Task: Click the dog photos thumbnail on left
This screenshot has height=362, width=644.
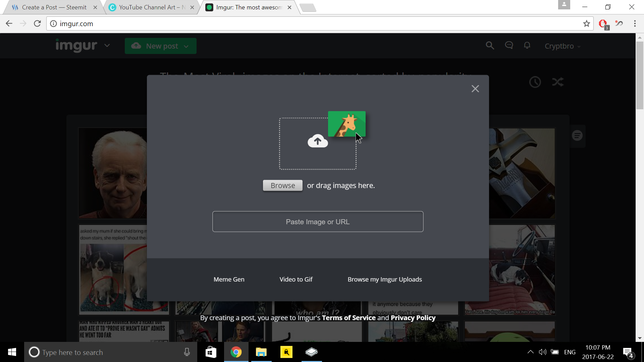Action: (x=113, y=270)
